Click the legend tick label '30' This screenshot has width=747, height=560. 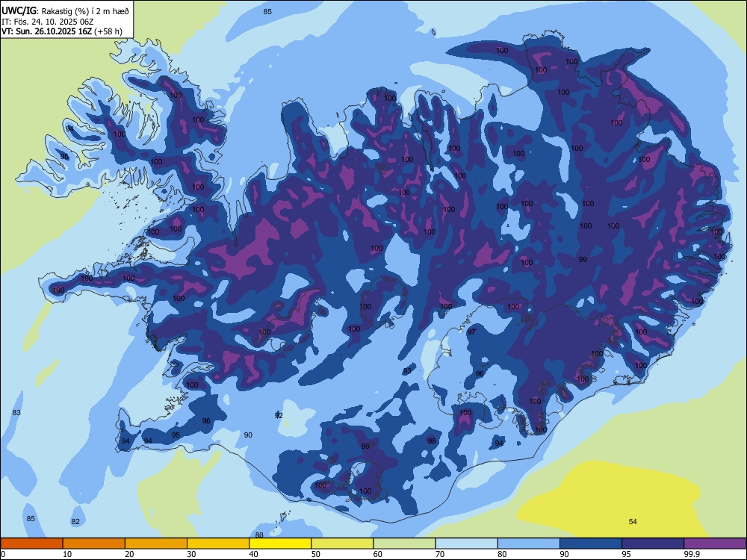(191, 554)
